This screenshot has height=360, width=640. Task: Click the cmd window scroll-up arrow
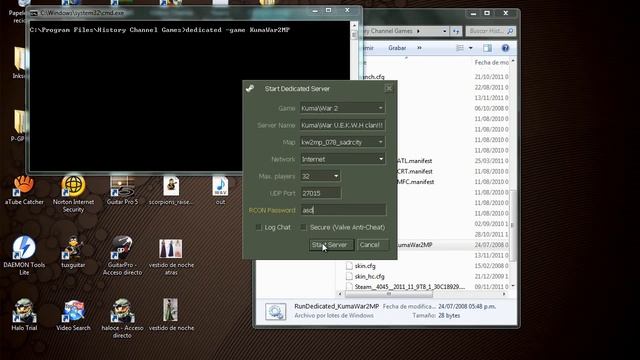pyautogui.click(x=354, y=25)
